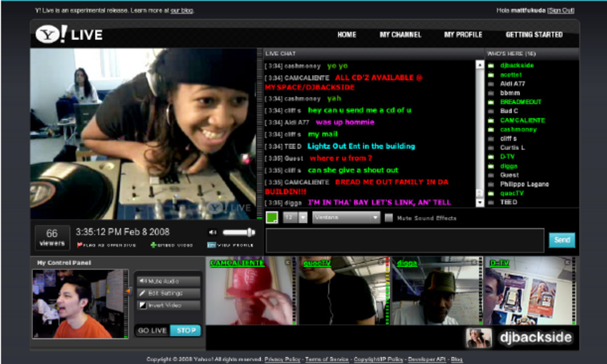
Task: Toggle Mute Sound Effects checkbox
Action: [x=388, y=218]
